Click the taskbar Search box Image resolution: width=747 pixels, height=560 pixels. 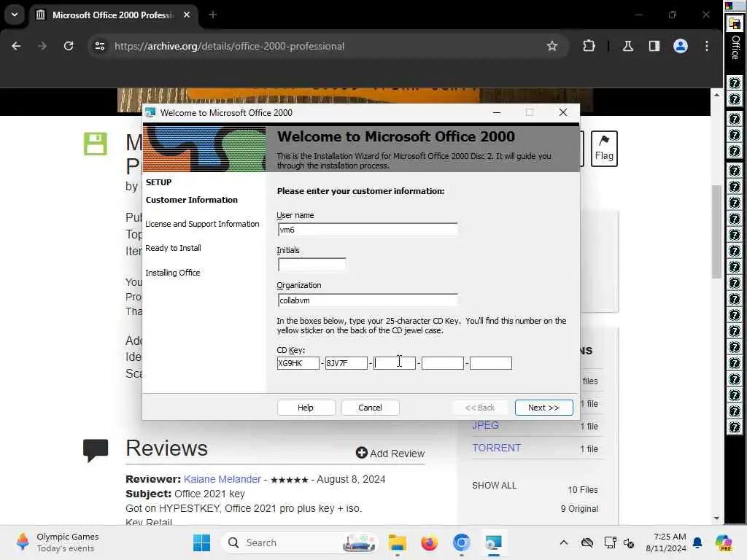[300, 542]
